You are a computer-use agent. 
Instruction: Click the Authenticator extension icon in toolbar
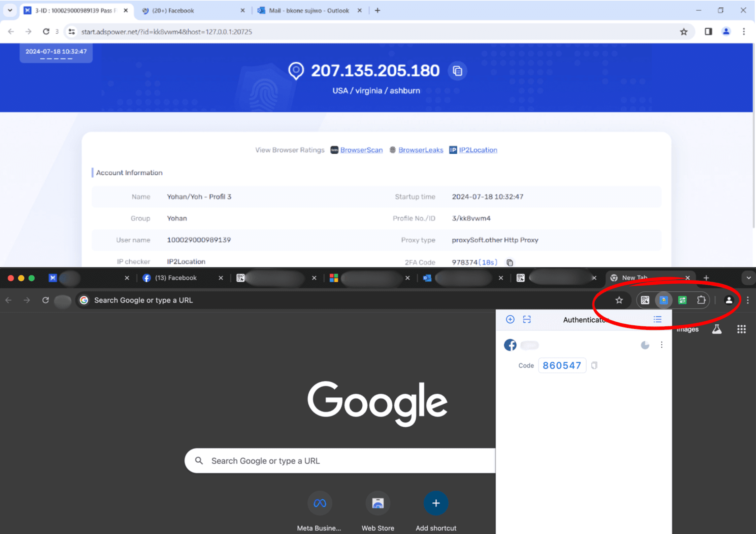[x=663, y=300]
